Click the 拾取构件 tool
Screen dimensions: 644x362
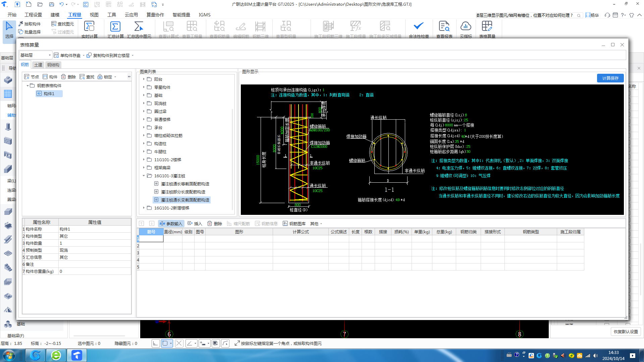pyautogui.click(x=30, y=24)
